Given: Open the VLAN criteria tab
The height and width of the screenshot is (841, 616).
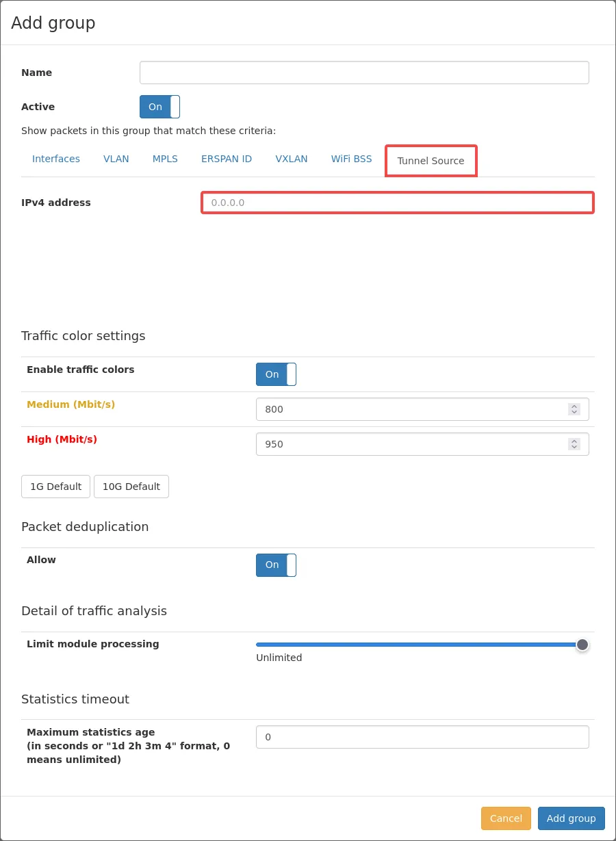Looking at the screenshot, I should pyautogui.click(x=116, y=159).
